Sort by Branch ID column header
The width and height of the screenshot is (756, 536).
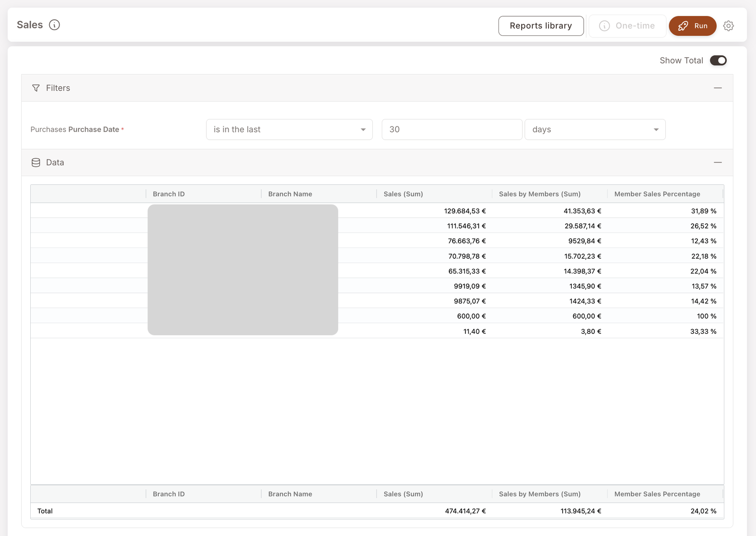coord(169,194)
